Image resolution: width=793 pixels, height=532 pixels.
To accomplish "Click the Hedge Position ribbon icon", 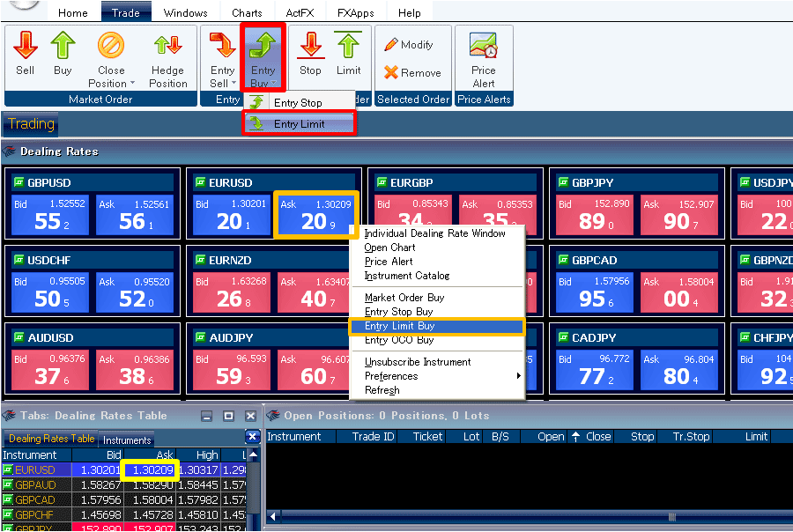I will tap(168, 45).
